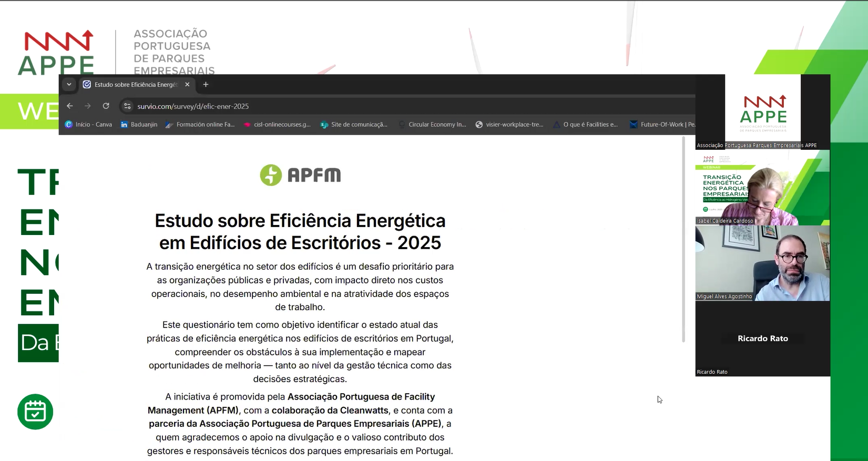Open the Future-Of-Work bookmark
Screen dimensions: 868x461
(x=662, y=125)
